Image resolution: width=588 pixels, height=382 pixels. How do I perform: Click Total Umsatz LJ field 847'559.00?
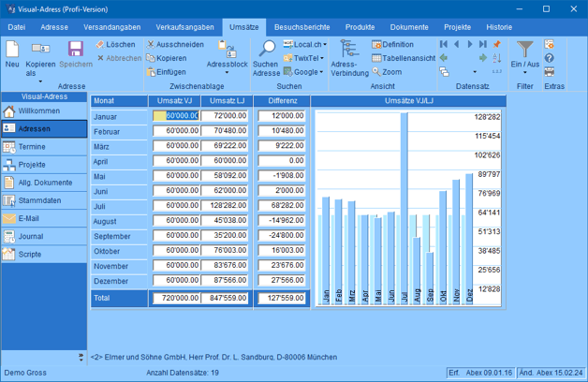pos(225,298)
